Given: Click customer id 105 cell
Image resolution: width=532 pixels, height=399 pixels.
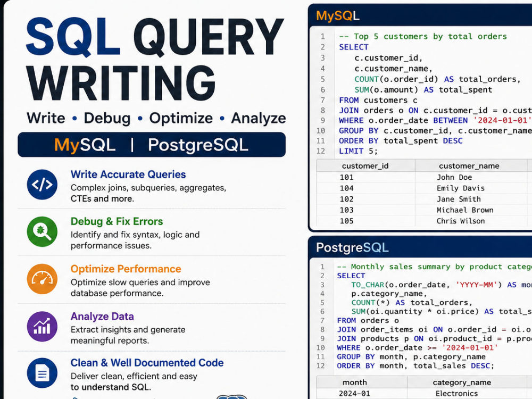Looking at the screenshot, I should point(347,221).
